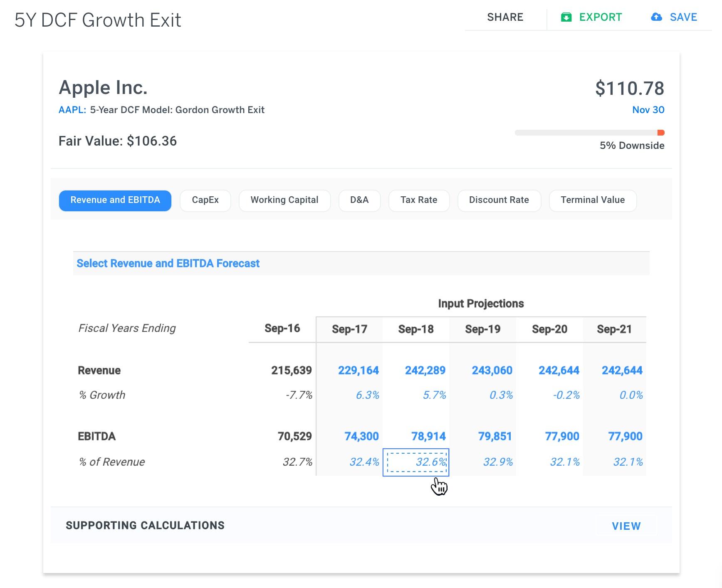Open the Terminal Value tab
The height and width of the screenshot is (588, 722).
(593, 200)
